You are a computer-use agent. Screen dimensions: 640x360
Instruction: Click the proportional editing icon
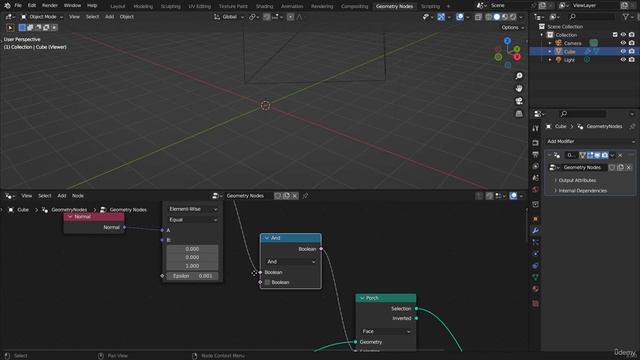290,17
